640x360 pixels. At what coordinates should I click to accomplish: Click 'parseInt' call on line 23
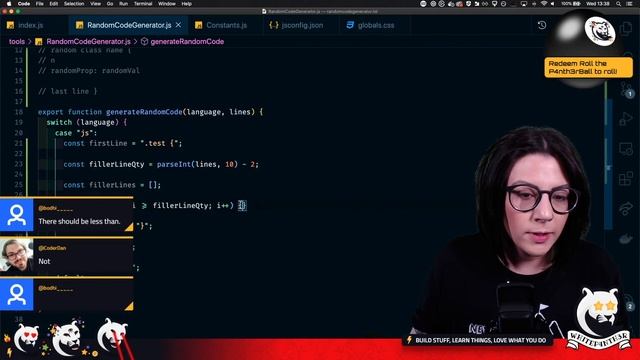(173, 164)
